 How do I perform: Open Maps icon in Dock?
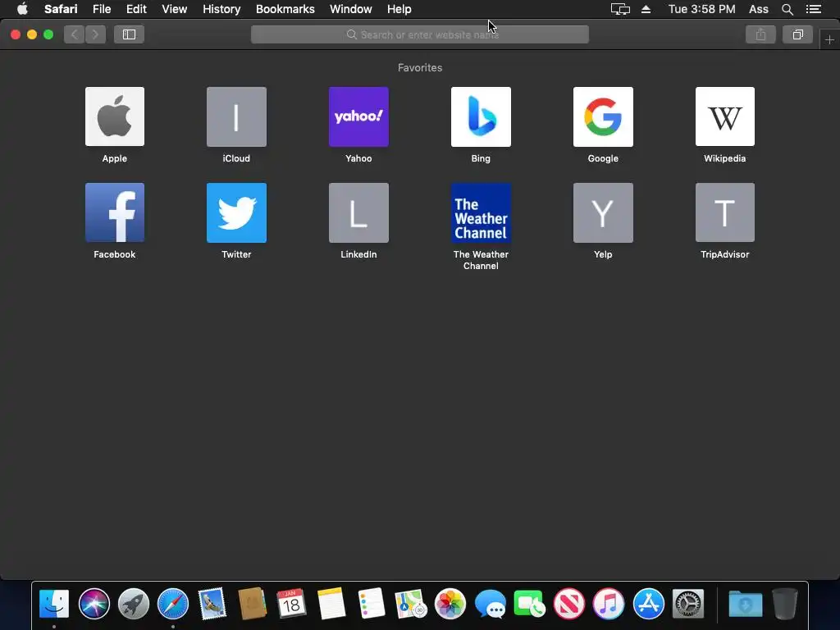410,604
